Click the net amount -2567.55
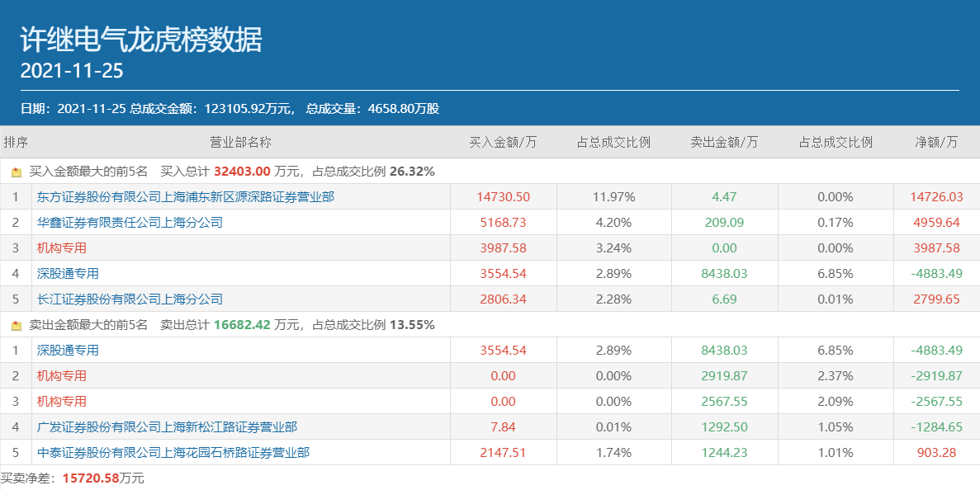Screen dimensions: 980x490 (936, 402)
